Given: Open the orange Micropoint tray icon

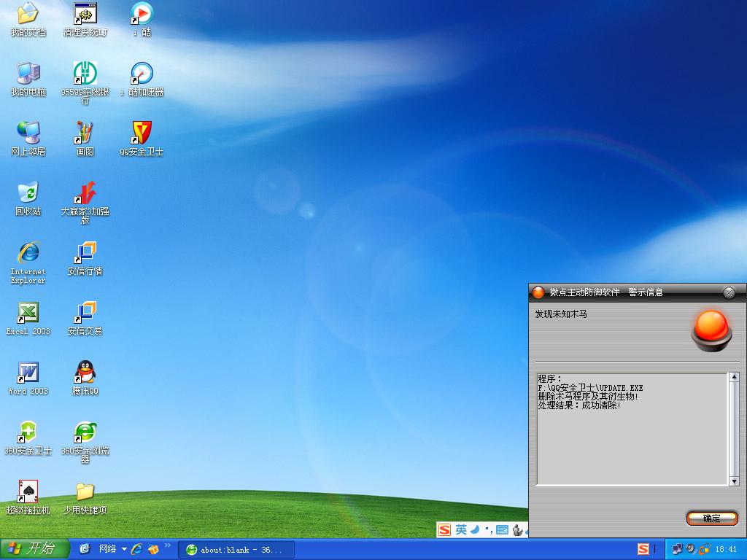Looking at the screenshot, I should click(704, 549).
